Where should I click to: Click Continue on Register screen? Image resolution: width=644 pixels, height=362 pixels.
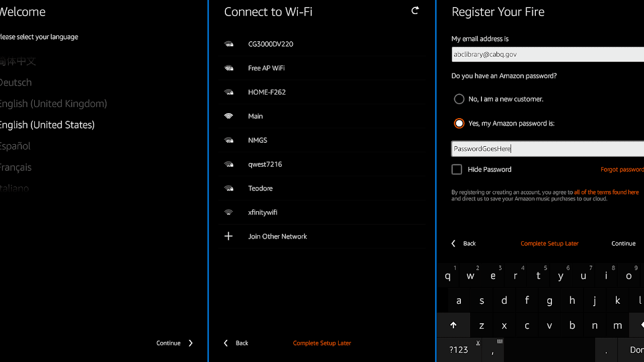pyautogui.click(x=623, y=243)
